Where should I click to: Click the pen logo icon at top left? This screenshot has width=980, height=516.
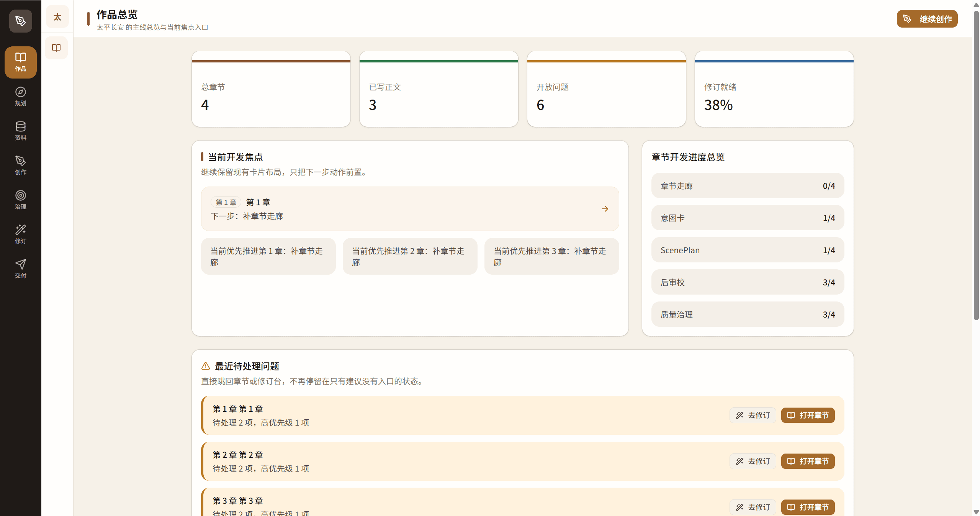pyautogui.click(x=20, y=21)
